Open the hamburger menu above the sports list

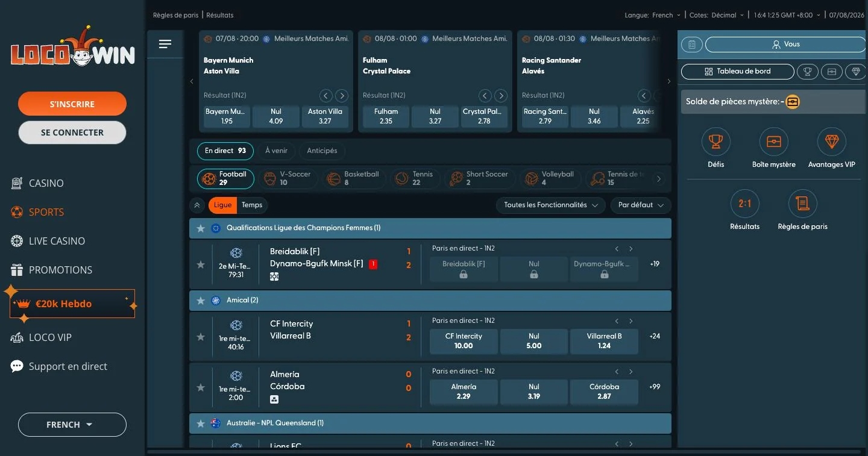(165, 44)
